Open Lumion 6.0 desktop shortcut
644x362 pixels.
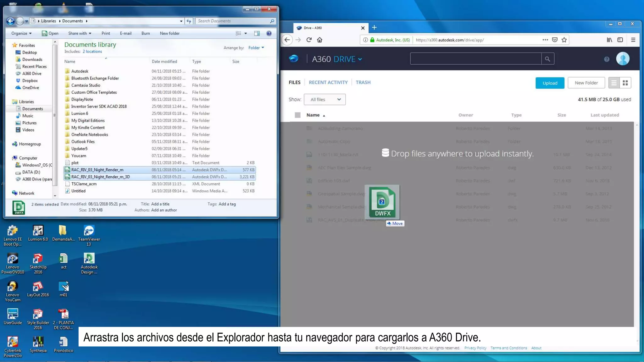[x=38, y=233]
